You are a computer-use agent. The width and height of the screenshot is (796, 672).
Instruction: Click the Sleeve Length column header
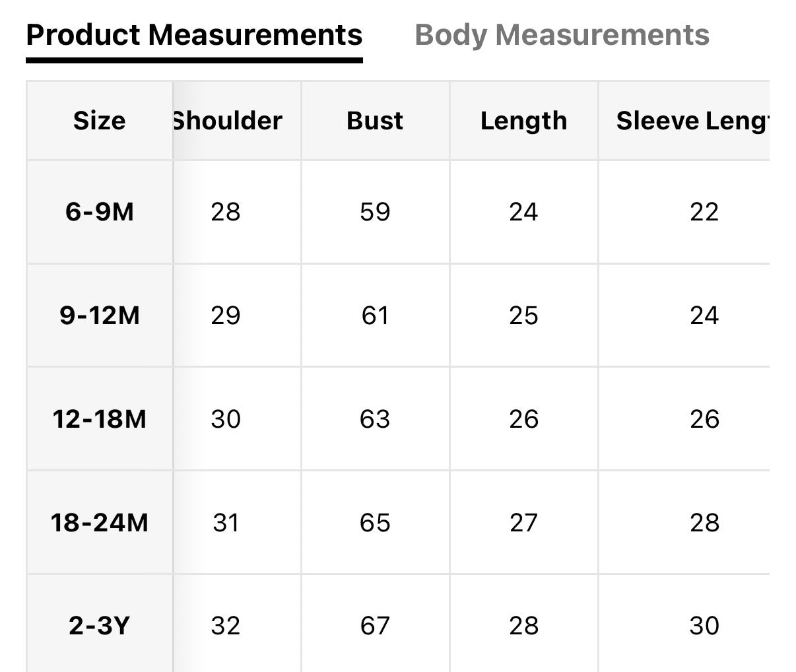[692, 121]
